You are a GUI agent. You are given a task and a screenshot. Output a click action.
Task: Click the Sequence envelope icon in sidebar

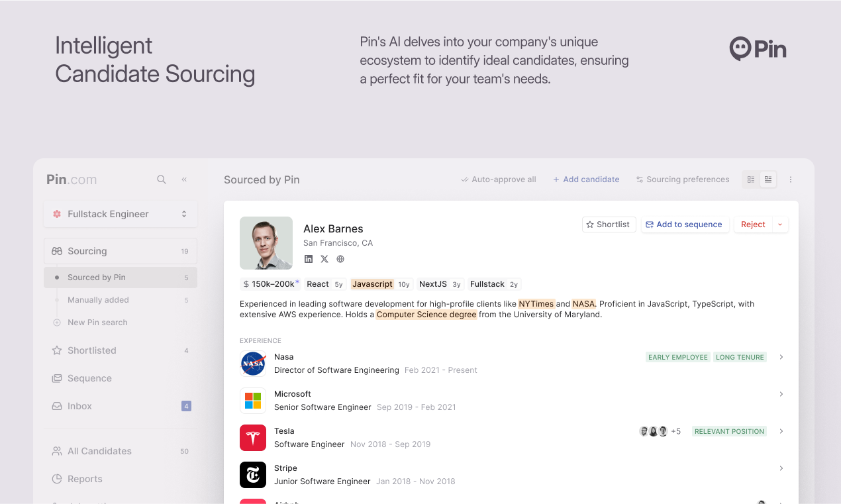[57, 378]
